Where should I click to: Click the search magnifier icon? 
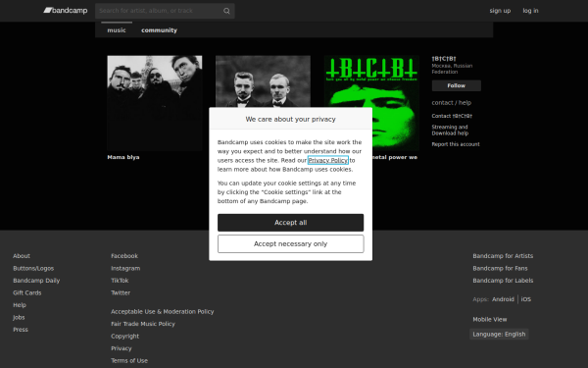(226, 11)
